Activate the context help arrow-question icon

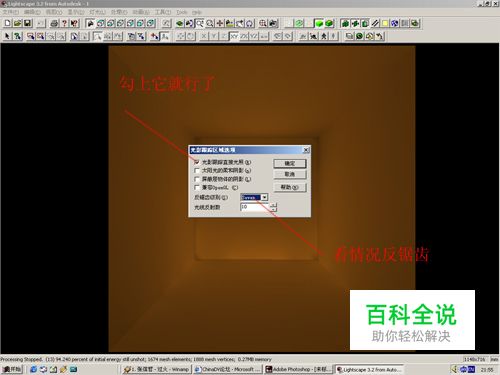(x=74, y=23)
